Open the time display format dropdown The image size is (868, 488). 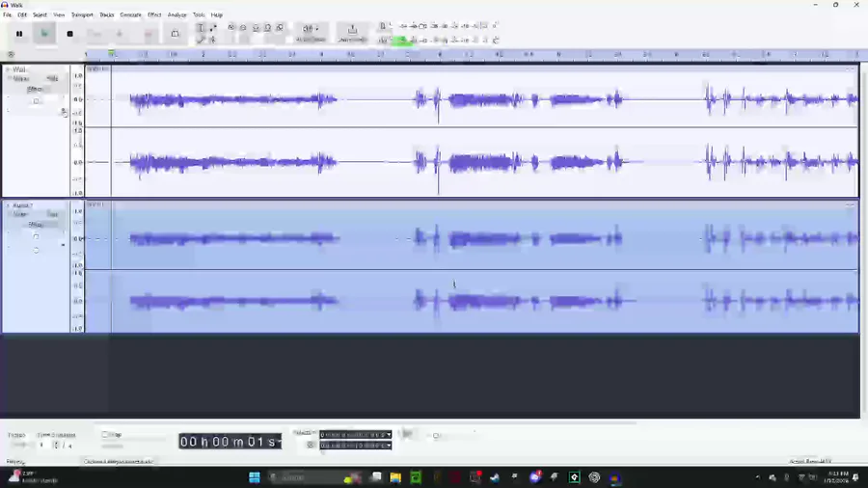click(279, 442)
